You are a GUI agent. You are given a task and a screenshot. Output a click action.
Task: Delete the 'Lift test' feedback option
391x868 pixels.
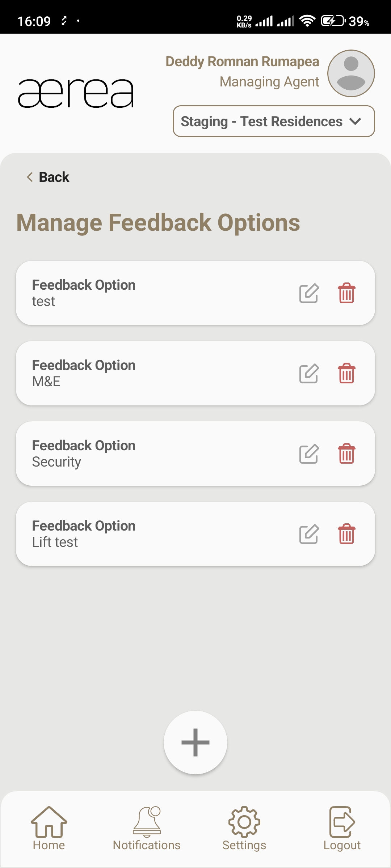pyautogui.click(x=346, y=534)
